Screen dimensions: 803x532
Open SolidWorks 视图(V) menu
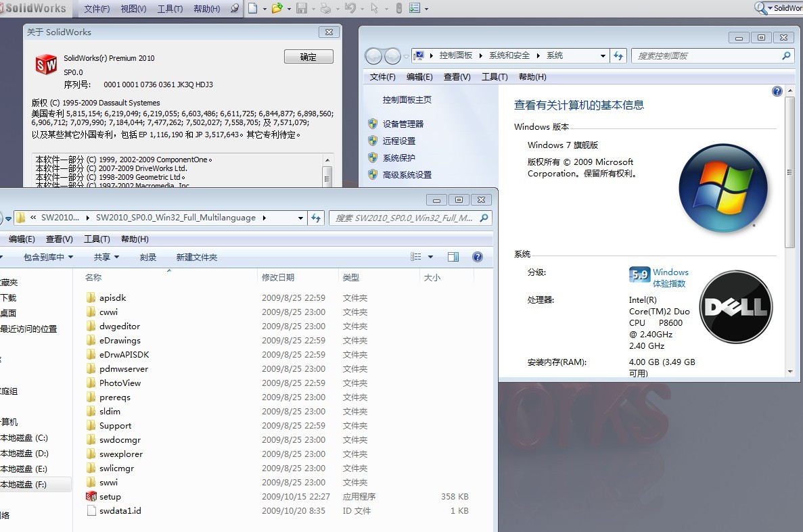(134, 9)
